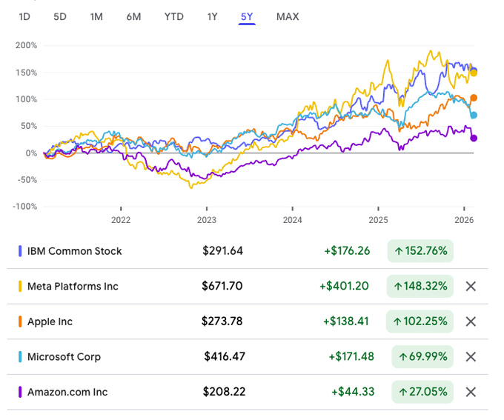Switch to the 5D time range

pos(60,16)
